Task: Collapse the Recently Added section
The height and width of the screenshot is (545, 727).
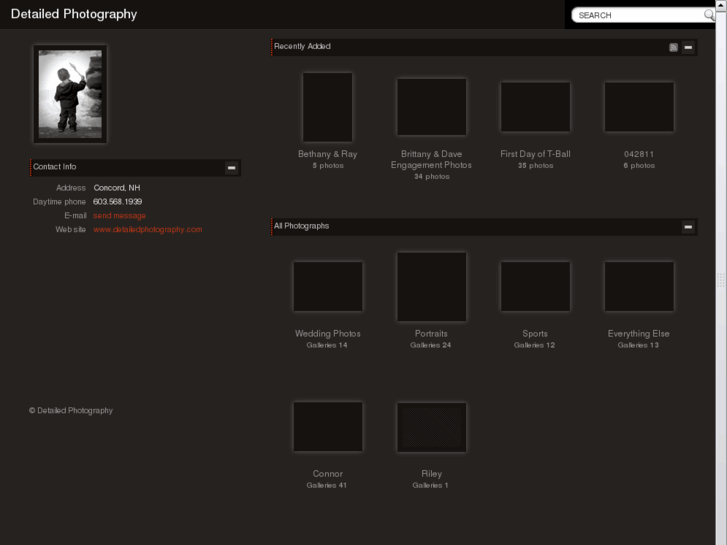Action: coord(688,47)
